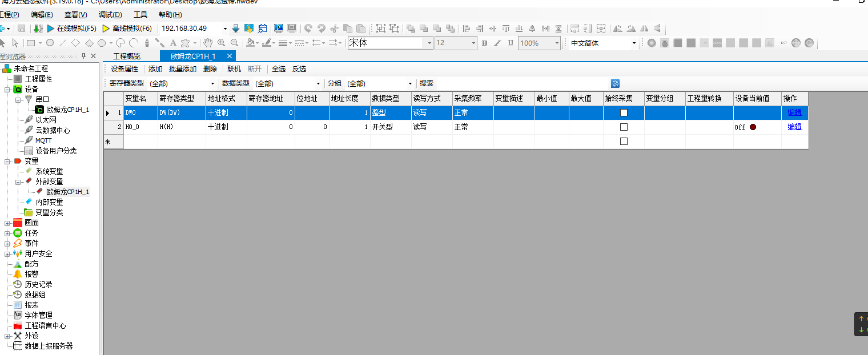Click the flip horizontal icon

(x=644, y=29)
